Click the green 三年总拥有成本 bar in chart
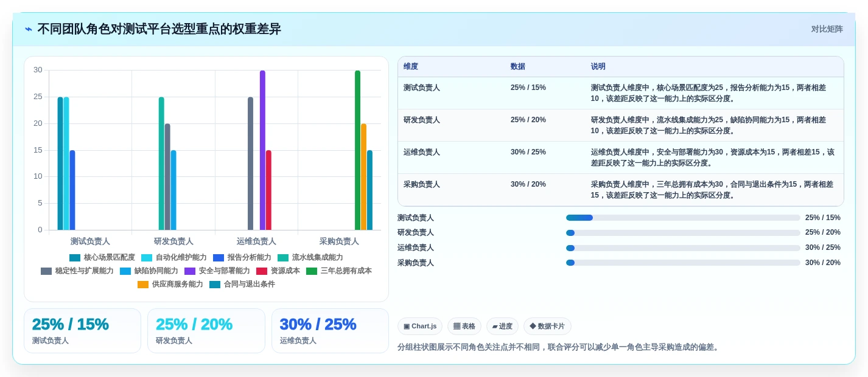The image size is (868, 377). 358,150
